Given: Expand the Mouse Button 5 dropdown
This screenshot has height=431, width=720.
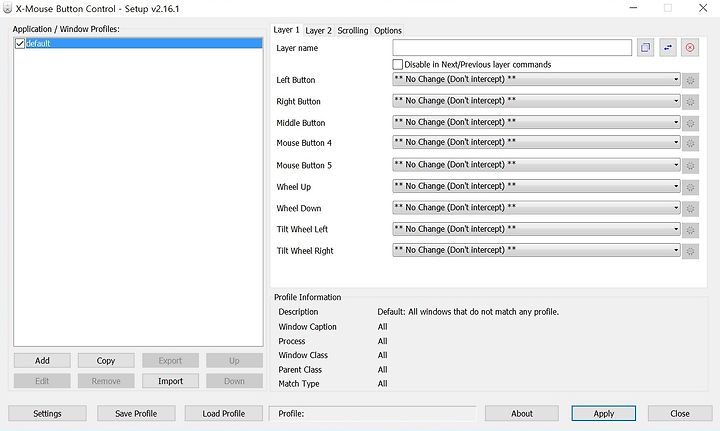Looking at the screenshot, I should click(x=536, y=164).
